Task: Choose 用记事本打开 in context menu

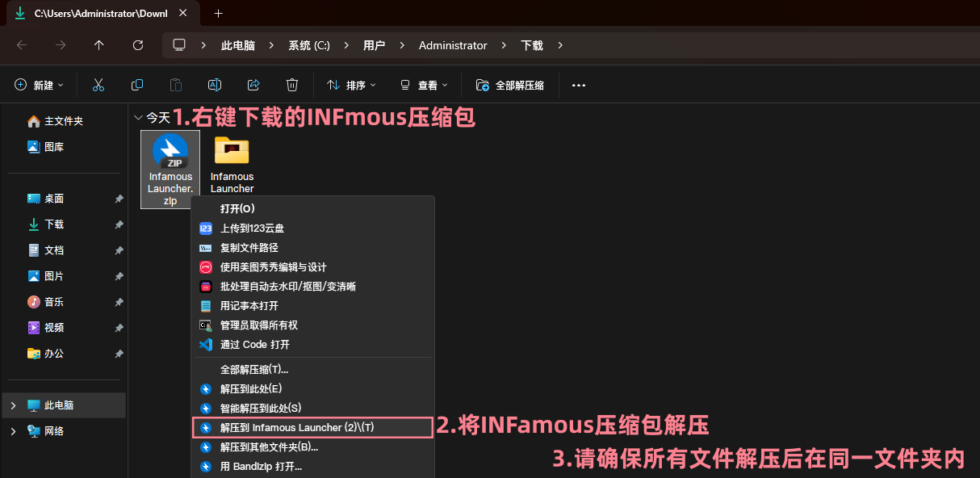Action: pyautogui.click(x=313, y=306)
